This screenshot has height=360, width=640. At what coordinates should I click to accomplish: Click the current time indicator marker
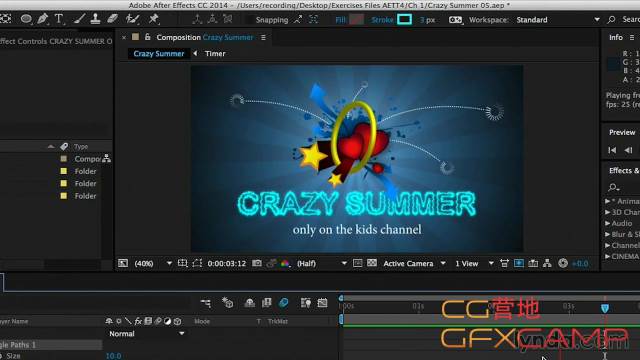605,308
